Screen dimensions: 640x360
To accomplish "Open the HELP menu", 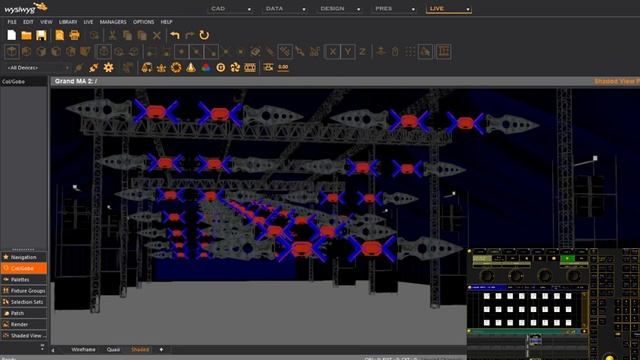I will coord(166,22).
